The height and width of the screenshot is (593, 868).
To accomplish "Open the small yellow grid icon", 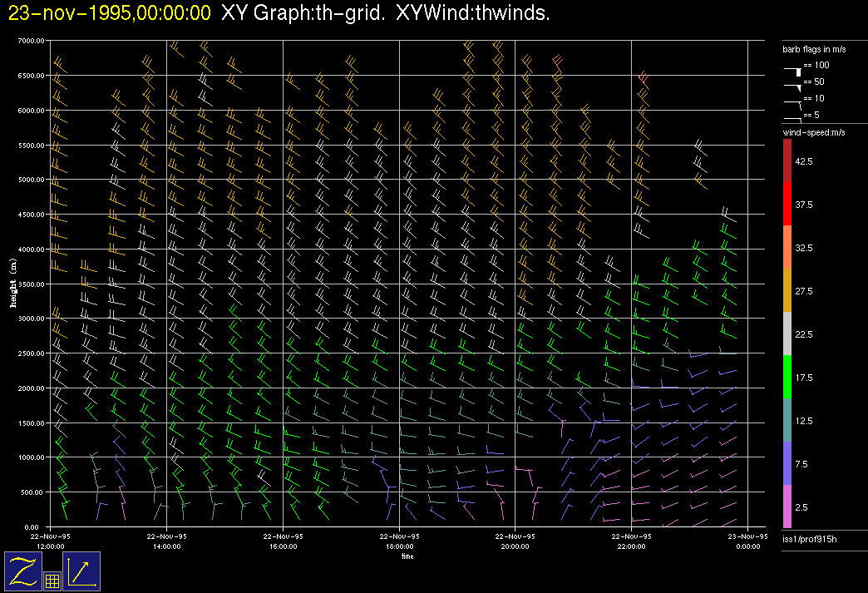I will pos(52,581).
